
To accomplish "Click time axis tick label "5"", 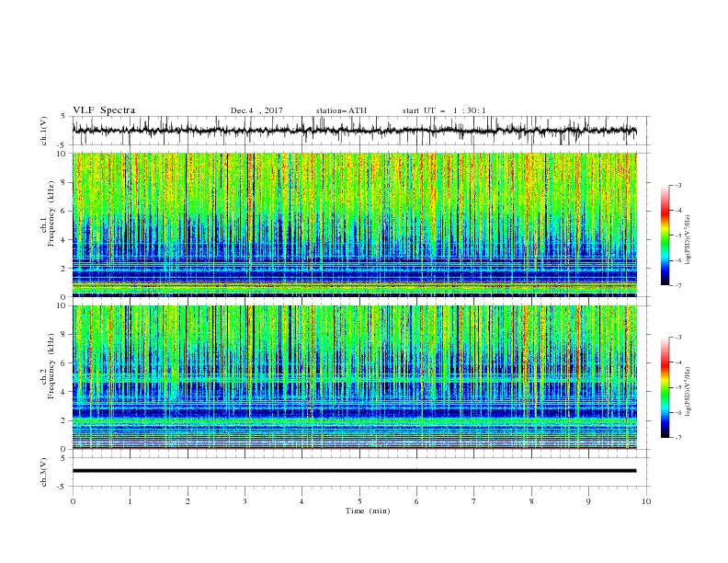I will [x=359, y=501].
